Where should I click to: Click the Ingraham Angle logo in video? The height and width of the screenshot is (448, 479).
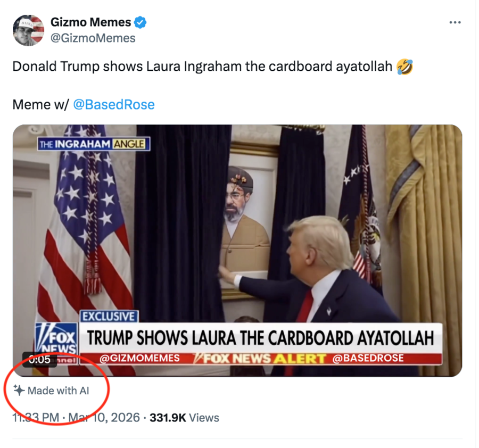[94, 144]
